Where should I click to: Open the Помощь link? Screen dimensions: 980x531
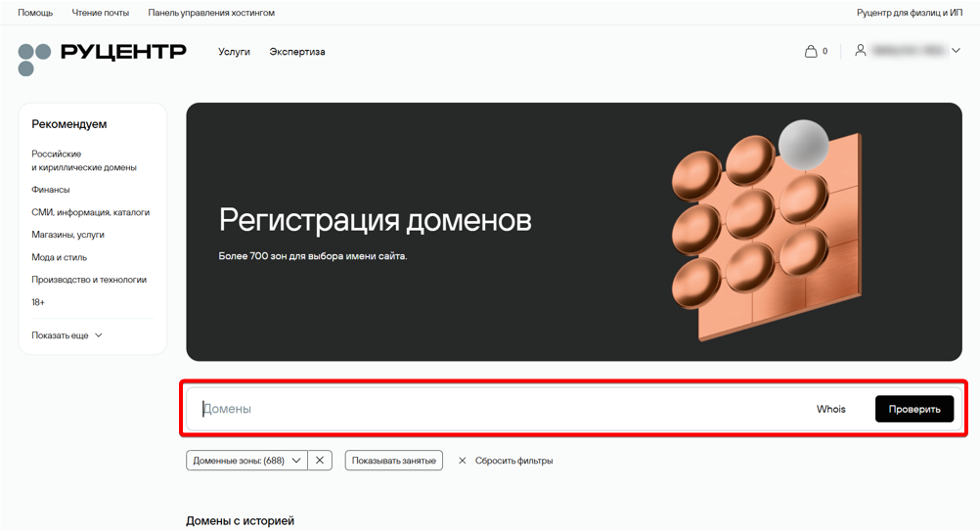35,13
